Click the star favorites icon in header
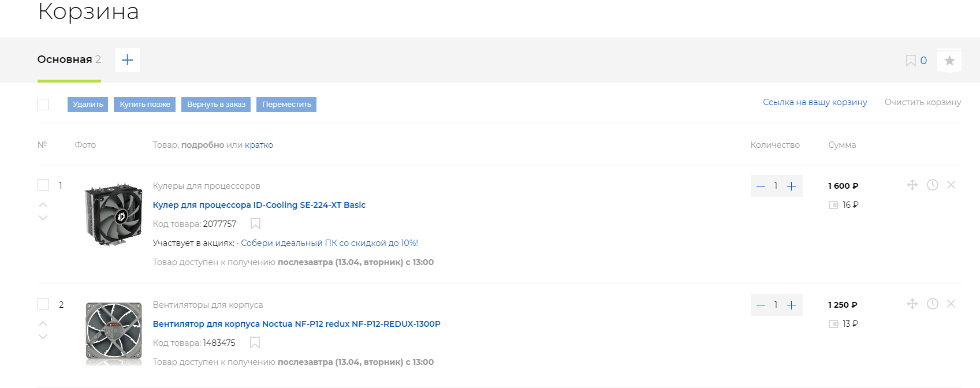This screenshot has height=388, width=980. pyautogui.click(x=949, y=61)
